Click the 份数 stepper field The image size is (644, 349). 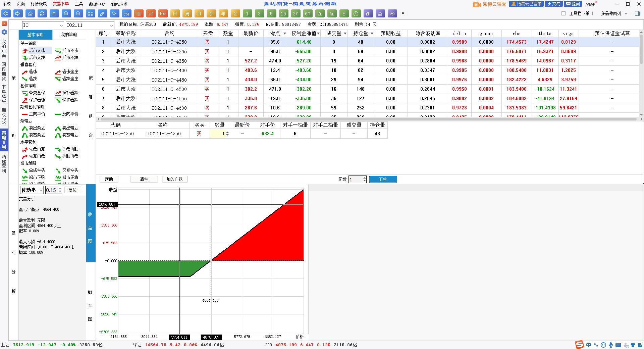click(358, 180)
